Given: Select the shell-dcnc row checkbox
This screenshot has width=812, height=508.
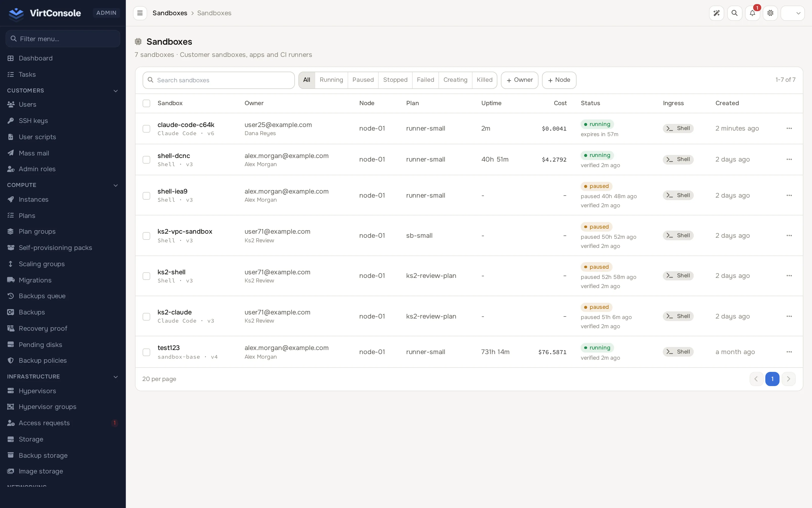Looking at the screenshot, I should 146,160.
